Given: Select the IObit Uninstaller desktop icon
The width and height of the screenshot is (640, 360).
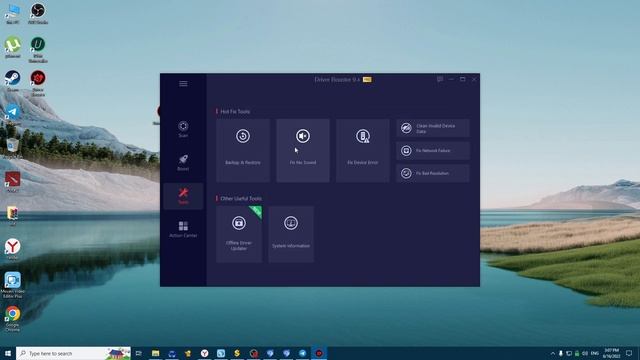Looking at the screenshot, I should point(38,50).
